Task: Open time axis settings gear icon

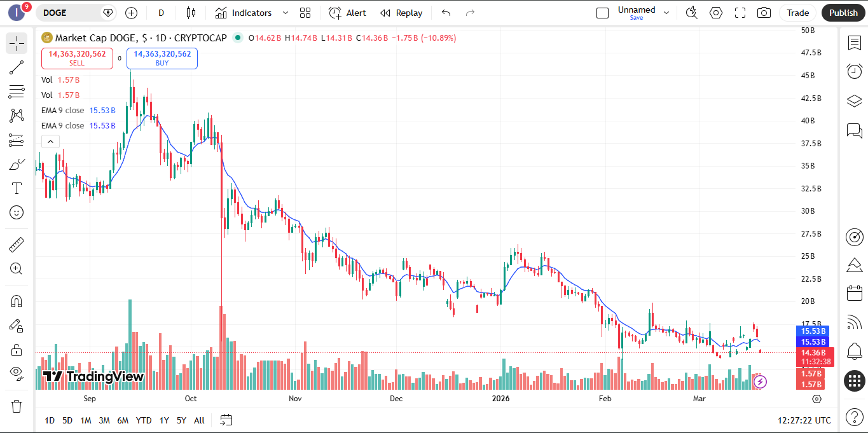Action: click(817, 399)
